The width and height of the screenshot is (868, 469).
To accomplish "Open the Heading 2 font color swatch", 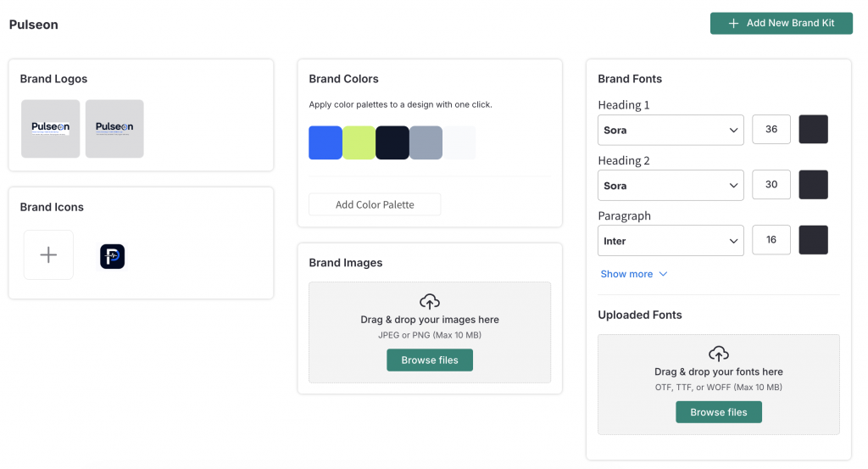I will click(x=813, y=184).
